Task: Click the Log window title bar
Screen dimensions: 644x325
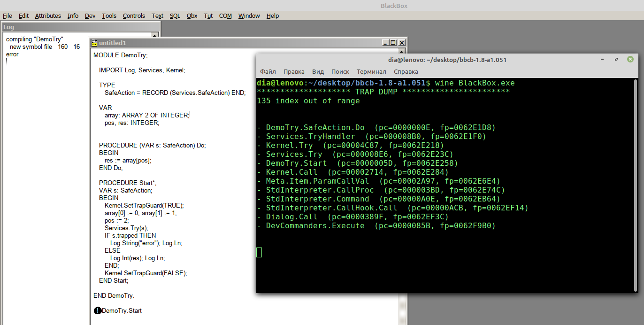Action: point(80,27)
